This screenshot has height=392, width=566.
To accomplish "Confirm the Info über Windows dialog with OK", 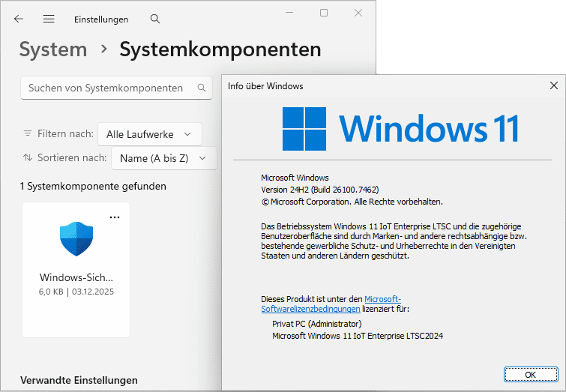I will tap(531, 375).
